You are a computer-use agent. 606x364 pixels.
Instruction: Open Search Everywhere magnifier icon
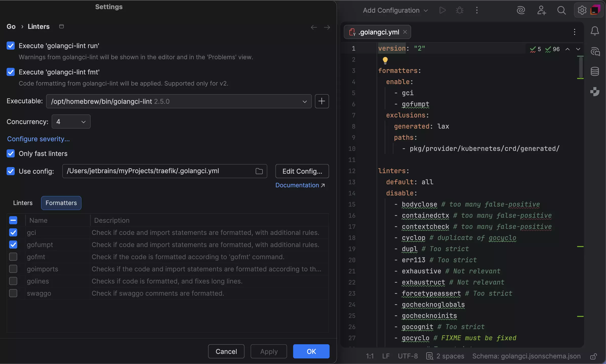point(561,10)
